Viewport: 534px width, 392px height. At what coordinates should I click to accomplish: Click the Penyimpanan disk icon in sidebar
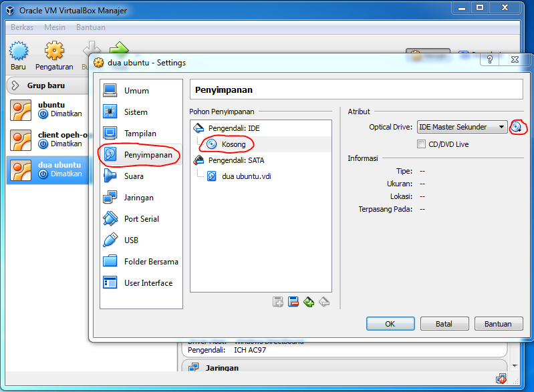pyautogui.click(x=110, y=154)
